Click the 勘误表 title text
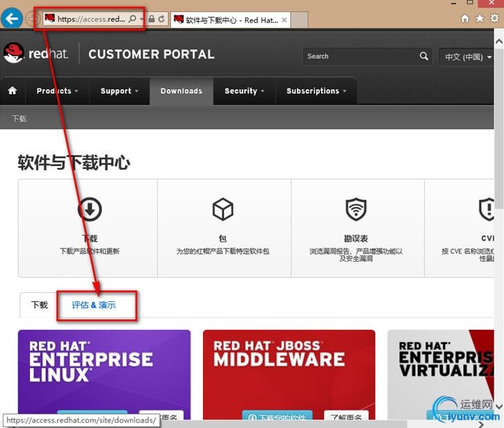The height and width of the screenshot is (428, 504). click(x=356, y=239)
